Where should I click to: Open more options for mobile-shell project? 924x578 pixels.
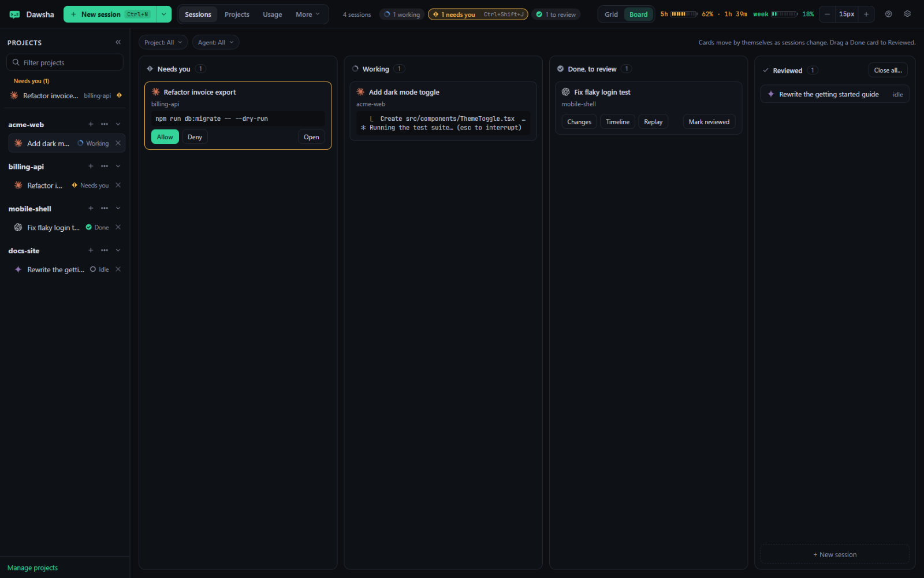(x=105, y=209)
